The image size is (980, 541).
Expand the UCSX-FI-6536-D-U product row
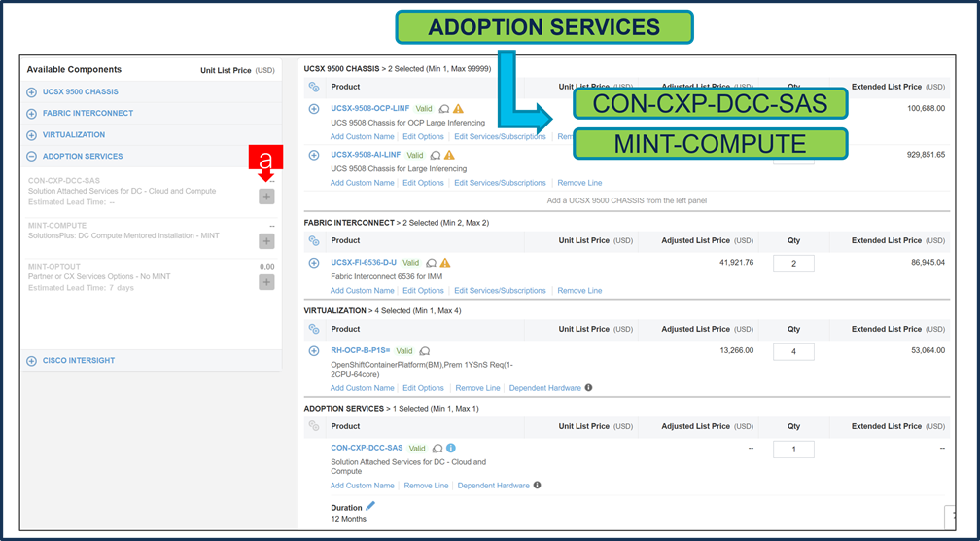click(314, 263)
